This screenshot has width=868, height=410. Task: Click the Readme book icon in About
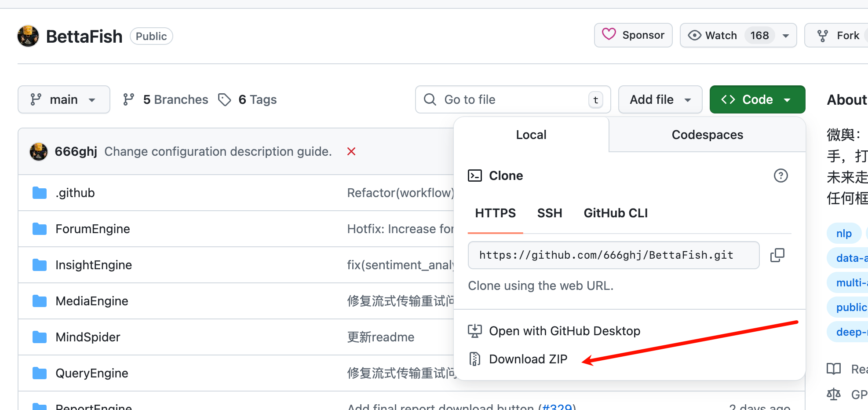click(x=834, y=369)
